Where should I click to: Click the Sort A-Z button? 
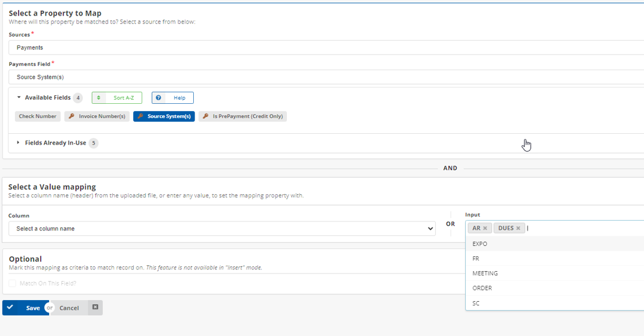point(117,98)
